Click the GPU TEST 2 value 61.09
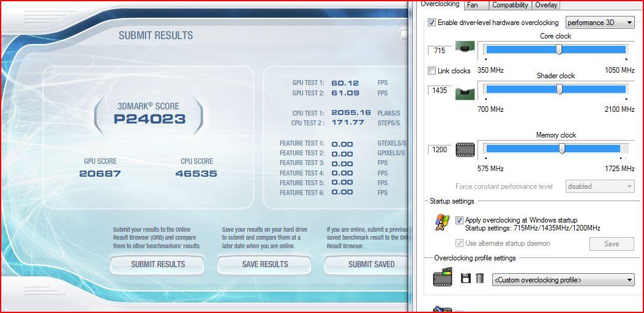The image size is (644, 313). [x=345, y=93]
